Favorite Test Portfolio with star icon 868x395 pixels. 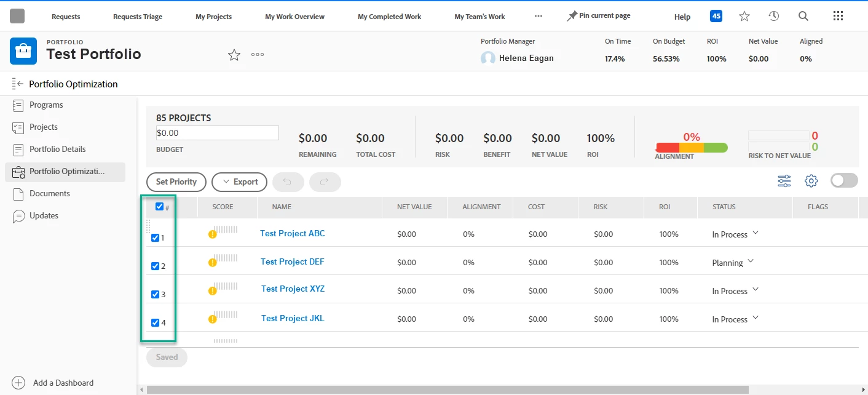[234, 55]
